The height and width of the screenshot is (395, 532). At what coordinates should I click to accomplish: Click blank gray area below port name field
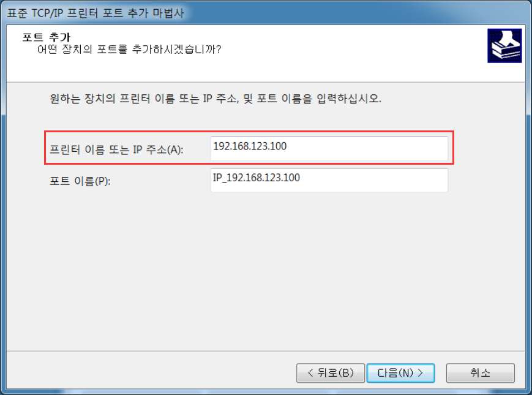(x=264, y=271)
